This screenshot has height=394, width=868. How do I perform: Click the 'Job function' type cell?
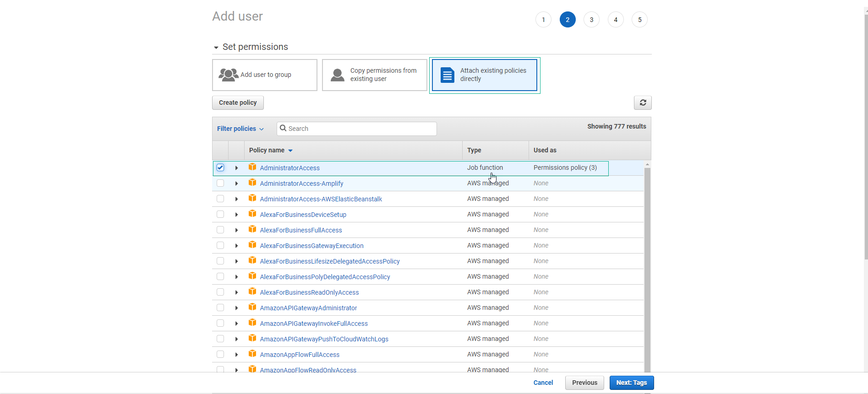tap(485, 167)
